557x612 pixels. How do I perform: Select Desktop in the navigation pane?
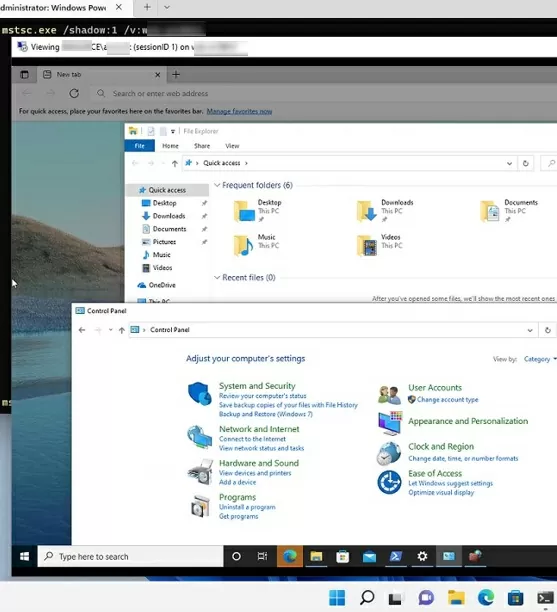pyautogui.click(x=164, y=203)
